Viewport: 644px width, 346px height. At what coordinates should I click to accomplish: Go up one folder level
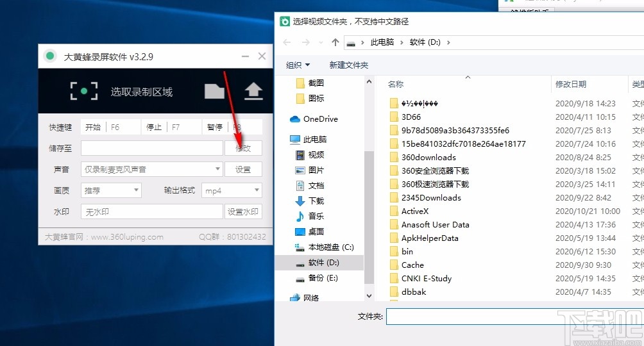tap(335, 42)
